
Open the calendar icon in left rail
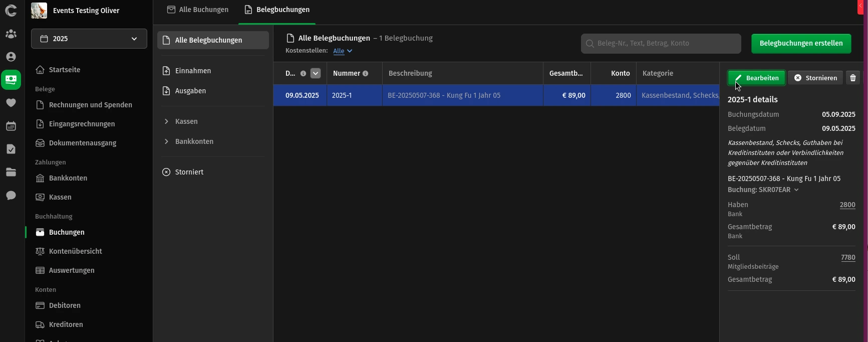11,126
